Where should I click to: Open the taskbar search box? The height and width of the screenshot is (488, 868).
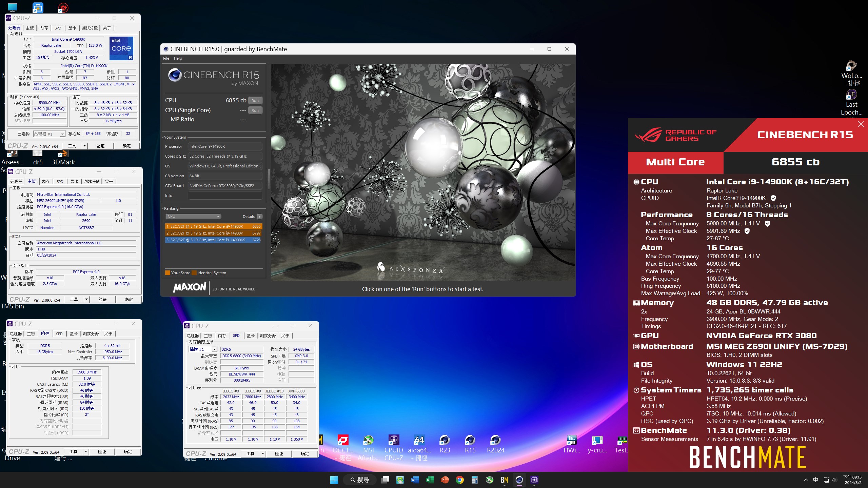pyautogui.click(x=359, y=480)
